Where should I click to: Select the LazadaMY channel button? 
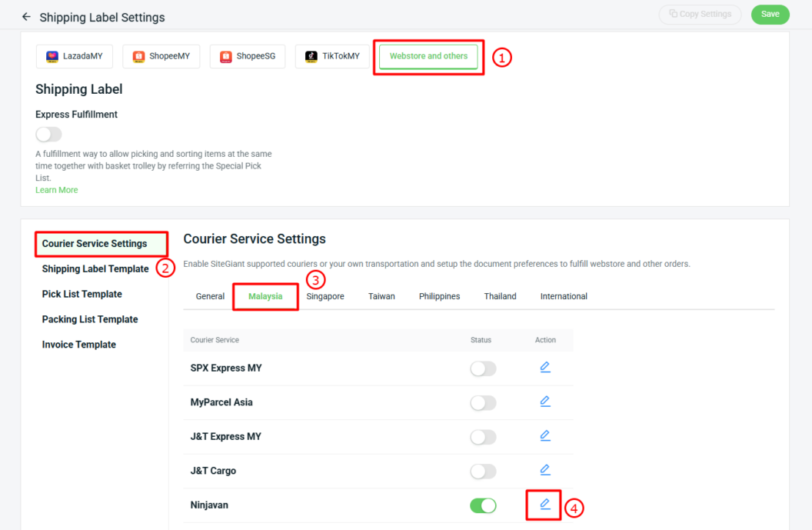[75, 56]
